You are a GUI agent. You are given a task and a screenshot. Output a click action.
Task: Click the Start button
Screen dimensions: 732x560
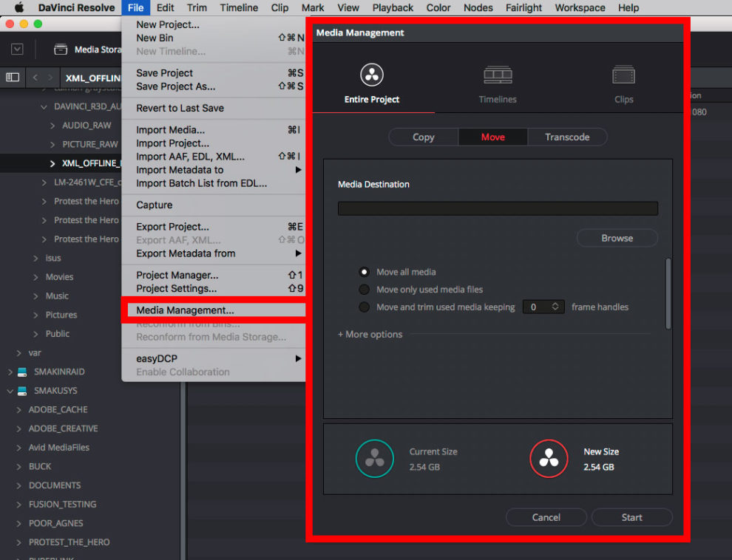point(631,517)
